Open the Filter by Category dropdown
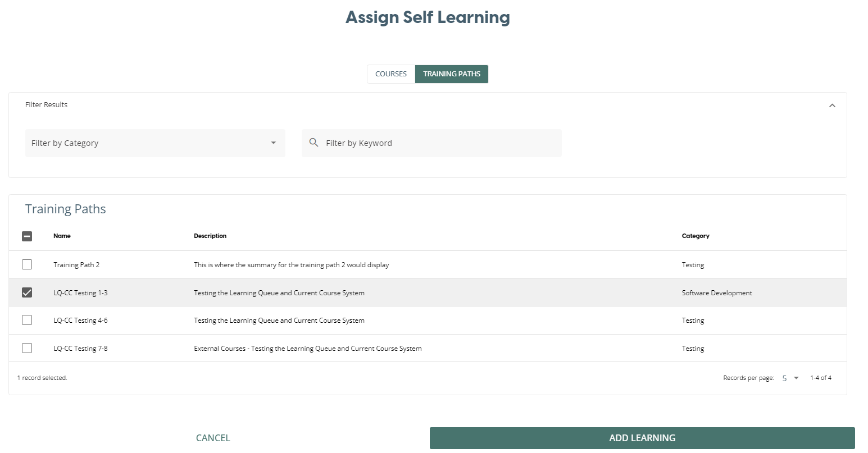The width and height of the screenshot is (868, 453). click(x=155, y=143)
